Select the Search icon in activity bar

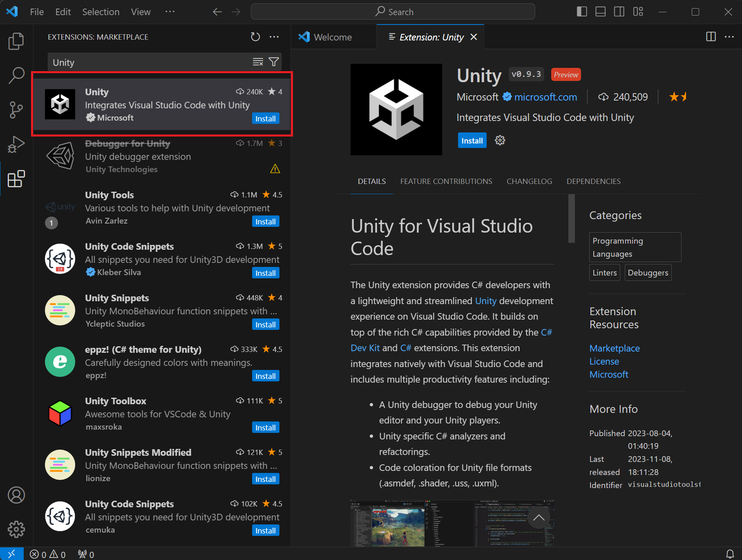coord(16,75)
